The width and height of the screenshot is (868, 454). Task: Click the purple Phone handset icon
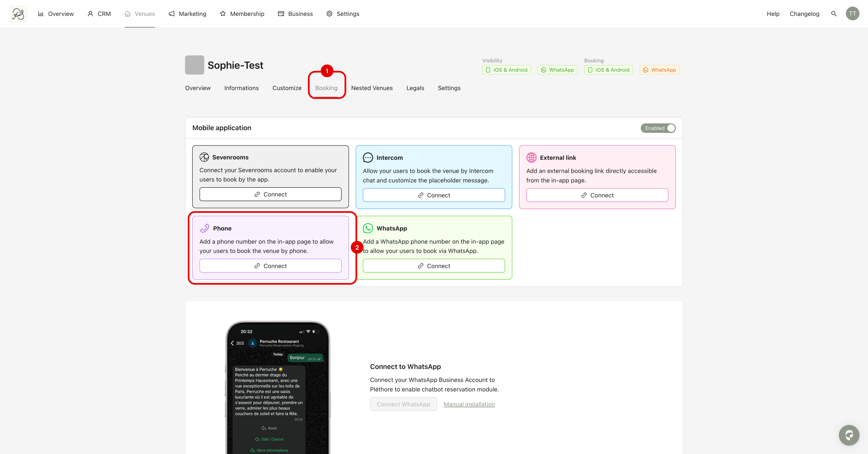click(x=204, y=228)
